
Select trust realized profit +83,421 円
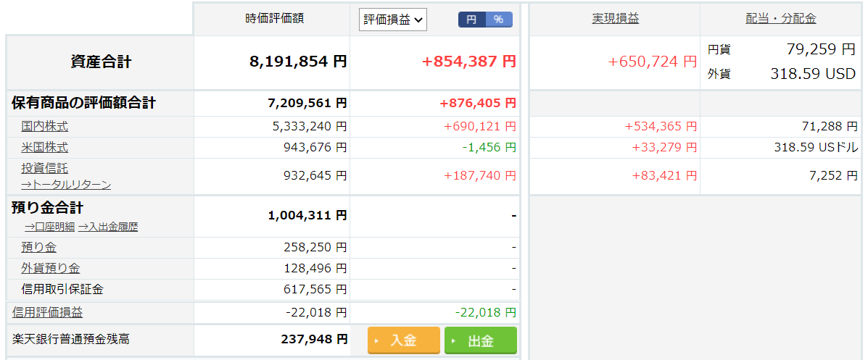tap(664, 176)
